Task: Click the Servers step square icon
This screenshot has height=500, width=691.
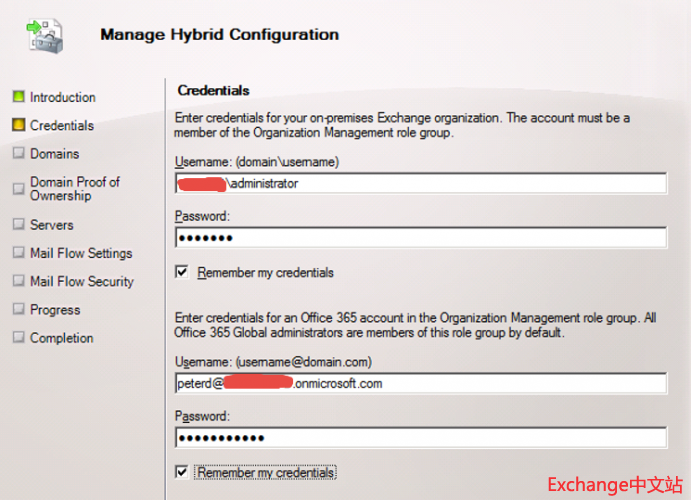Action: [x=18, y=225]
